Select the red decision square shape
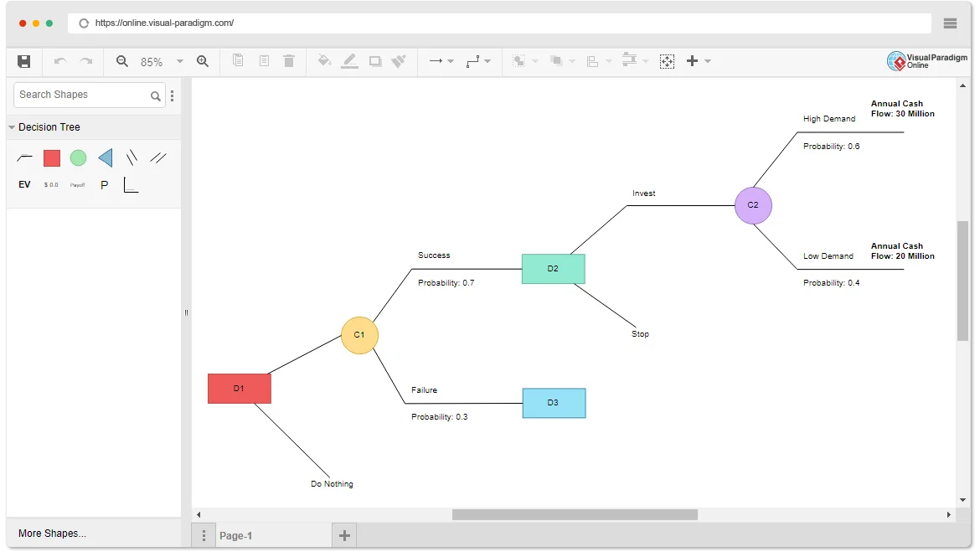 pos(52,158)
